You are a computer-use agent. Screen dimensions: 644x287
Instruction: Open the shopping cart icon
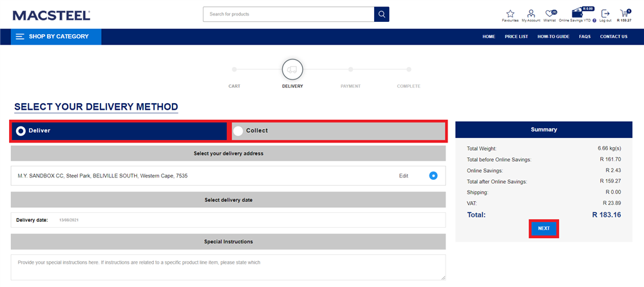point(623,14)
